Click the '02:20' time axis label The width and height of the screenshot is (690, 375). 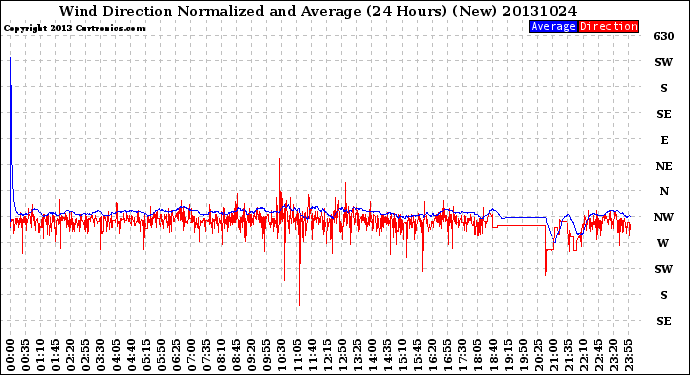tap(71, 355)
